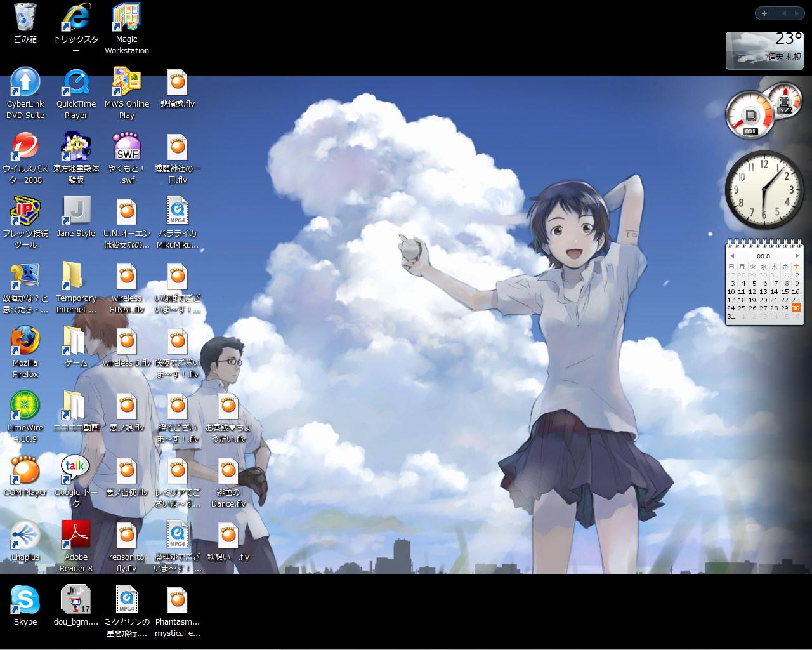Select date 15 in the calendar gadget
812x650 pixels.
pyautogui.click(x=785, y=292)
